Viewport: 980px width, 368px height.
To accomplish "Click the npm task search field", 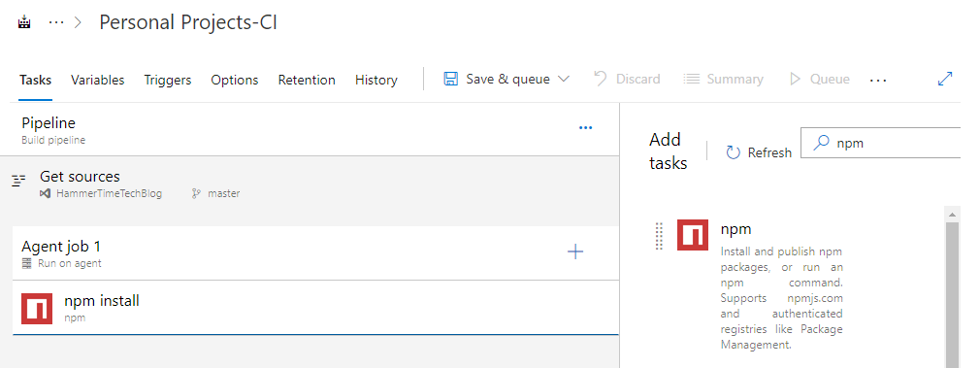I will tap(881, 143).
